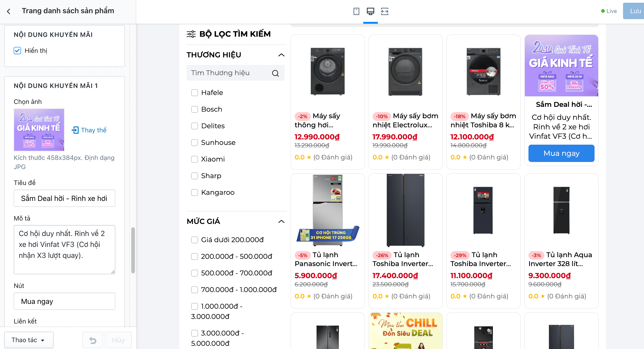Click the promo image thumbnail in sidebar
Viewport: 644px width, 349px height.
pyautogui.click(x=39, y=130)
